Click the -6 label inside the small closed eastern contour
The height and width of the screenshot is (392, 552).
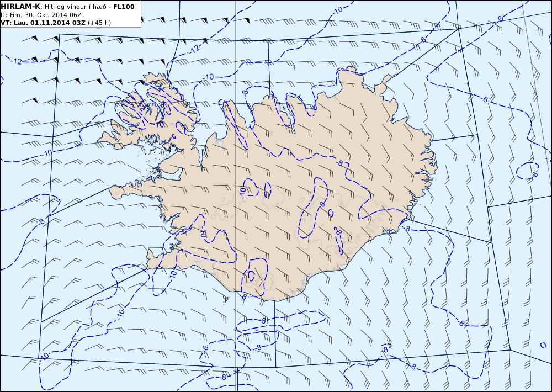tap(534, 174)
